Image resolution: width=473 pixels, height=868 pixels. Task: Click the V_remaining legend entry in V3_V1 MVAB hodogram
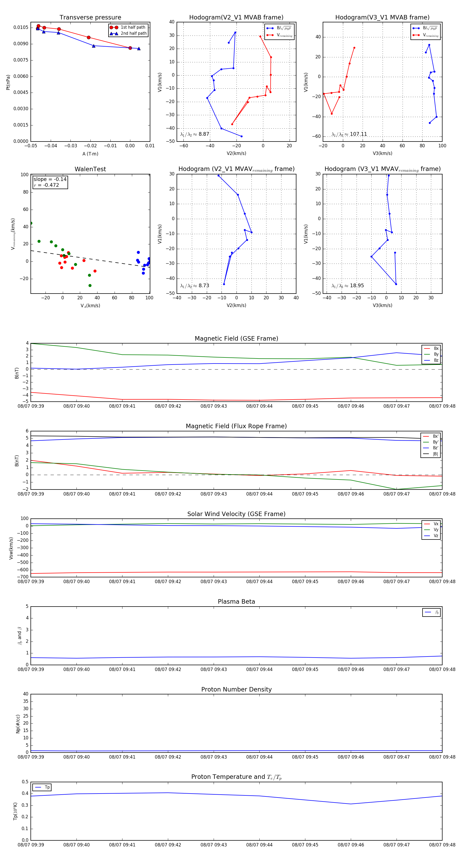(x=425, y=35)
